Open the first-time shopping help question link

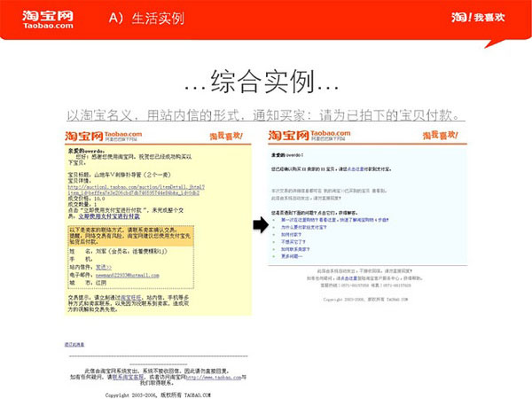point(334,220)
